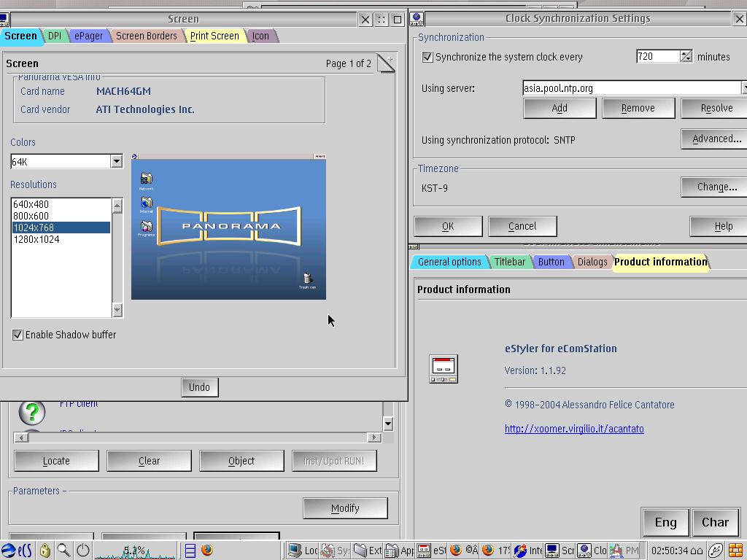Screen dimensions: 747x560
Task: Open the Screen Borders tab
Action: coord(147,36)
